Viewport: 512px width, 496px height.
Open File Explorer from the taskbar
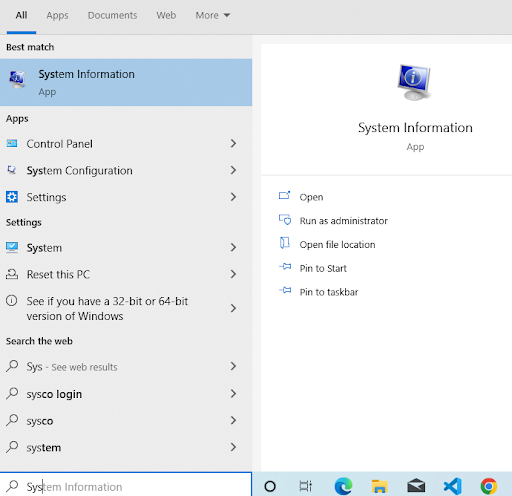click(379, 486)
